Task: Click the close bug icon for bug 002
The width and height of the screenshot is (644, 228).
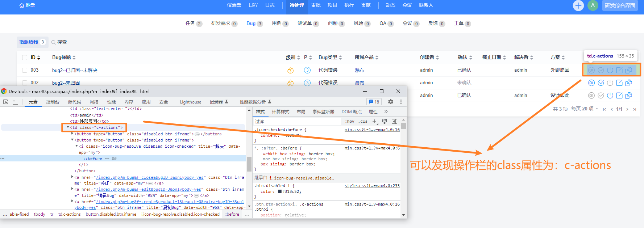Action: tap(610, 83)
